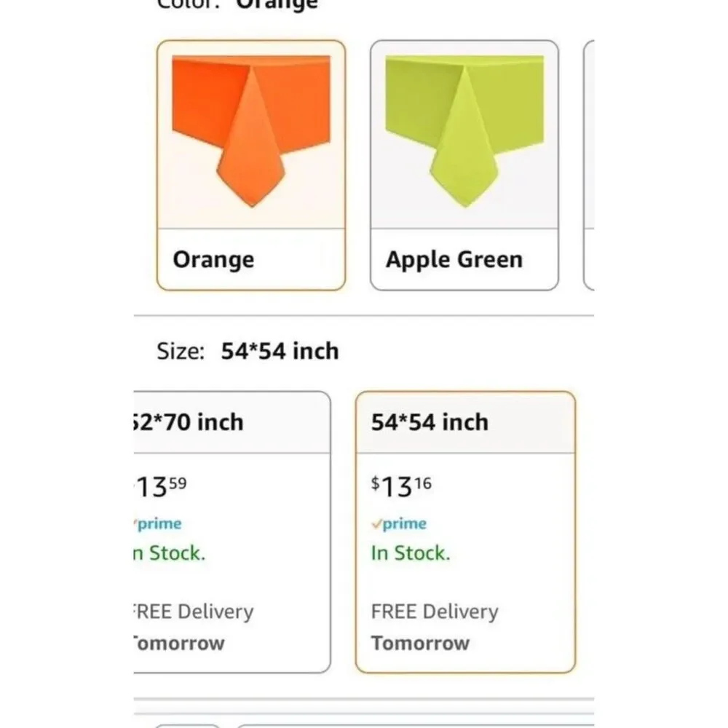
Task: Click the Color: Orange label at top
Action: 237,4
